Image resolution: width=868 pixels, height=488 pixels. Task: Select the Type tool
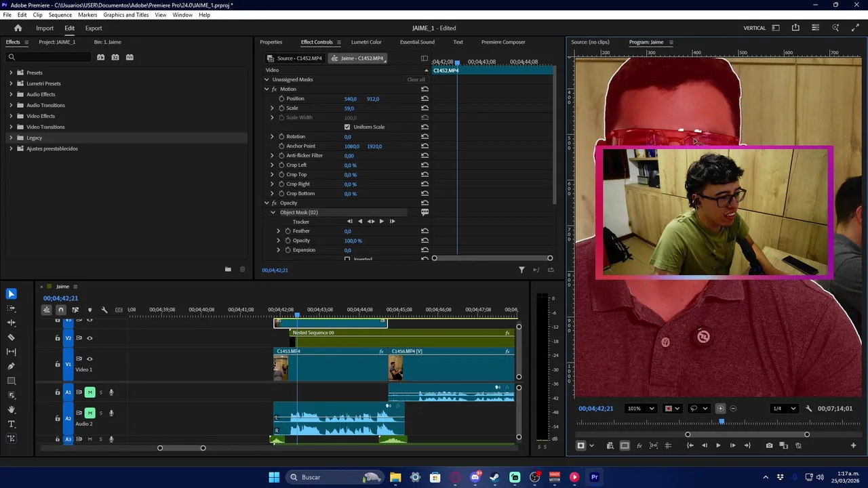click(x=11, y=424)
